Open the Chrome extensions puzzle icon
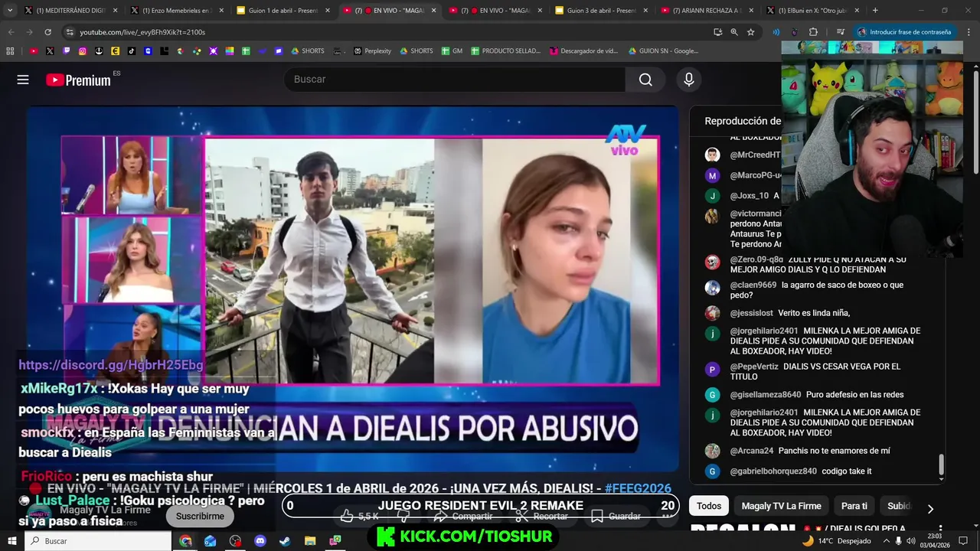This screenshot has width=980, height=551. (x=813, y=32)
